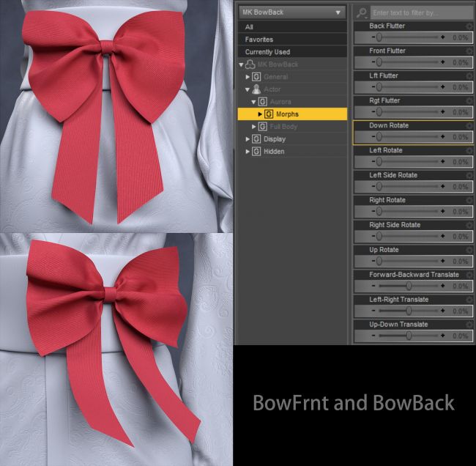Collapse the Actor tree node
This screenshot has height=466, width=476.
[248, 89]
